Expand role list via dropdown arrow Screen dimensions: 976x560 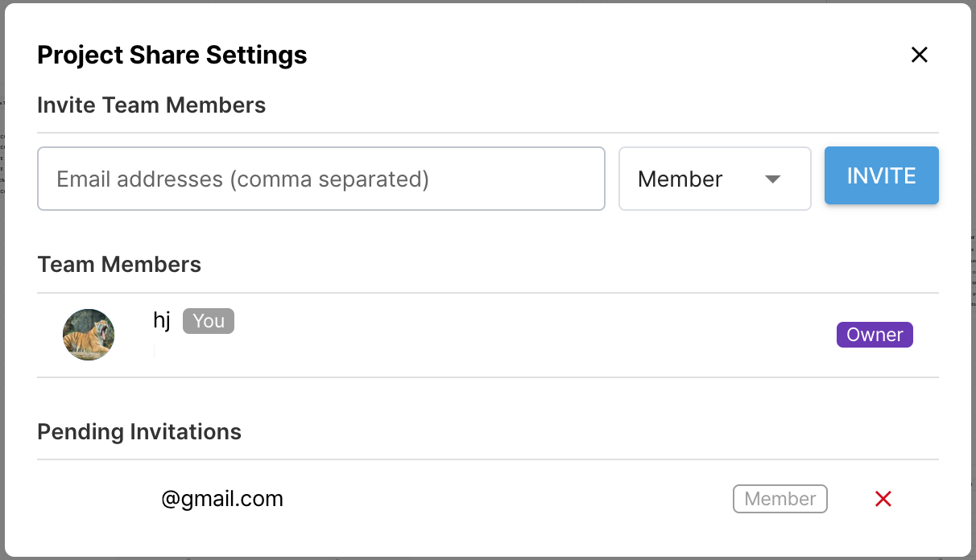772,179
